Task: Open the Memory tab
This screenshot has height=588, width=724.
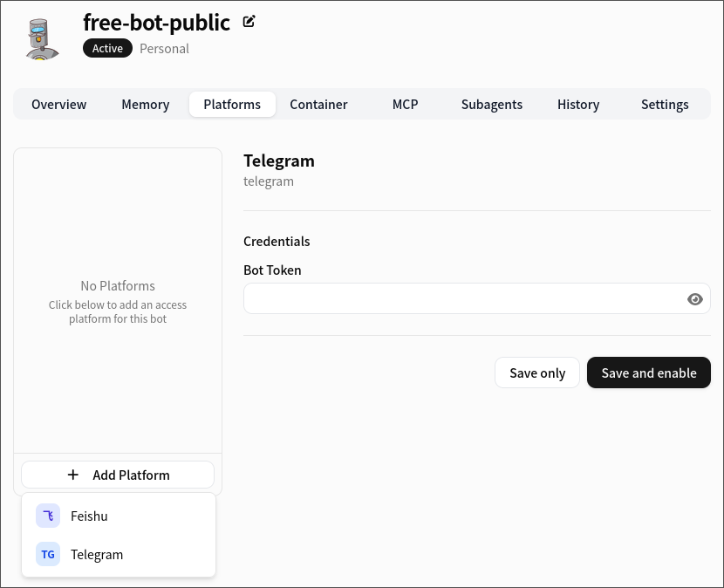Action: [146, 105]
